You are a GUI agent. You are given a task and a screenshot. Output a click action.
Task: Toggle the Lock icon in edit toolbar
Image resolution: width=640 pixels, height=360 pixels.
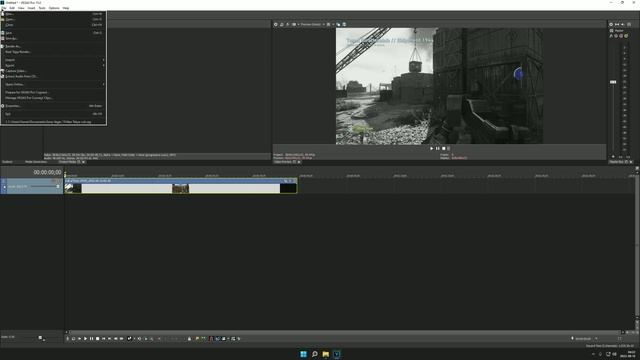[189, 338]
